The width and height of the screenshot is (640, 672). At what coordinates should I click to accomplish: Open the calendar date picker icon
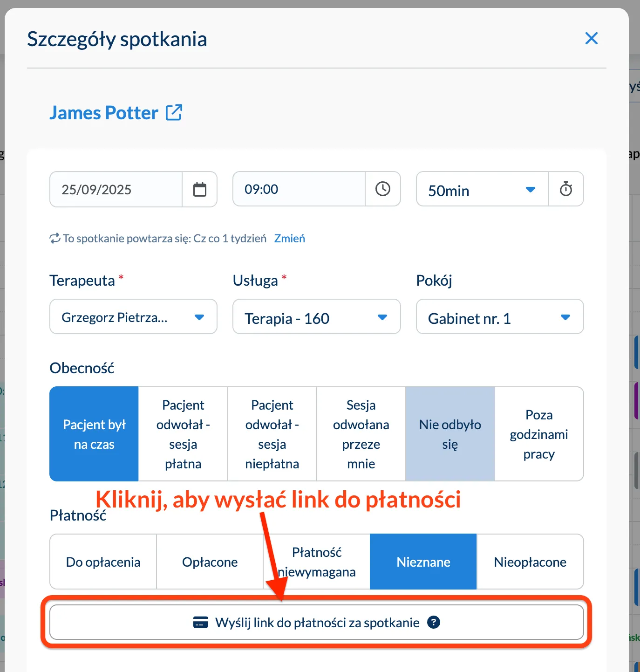pos(199,189)
